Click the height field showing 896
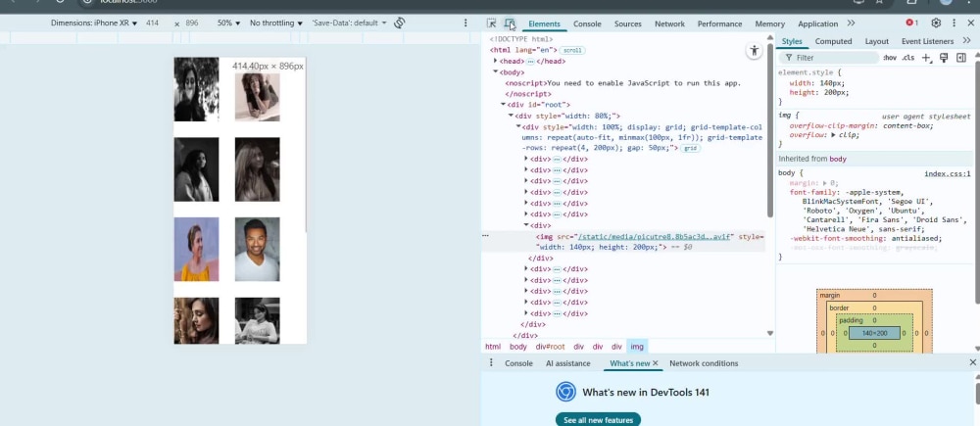980x426 pixels. 192,24
